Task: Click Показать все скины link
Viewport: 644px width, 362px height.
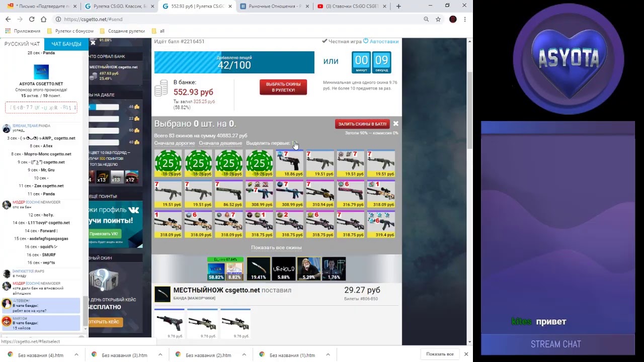Action: pos(276,247)
